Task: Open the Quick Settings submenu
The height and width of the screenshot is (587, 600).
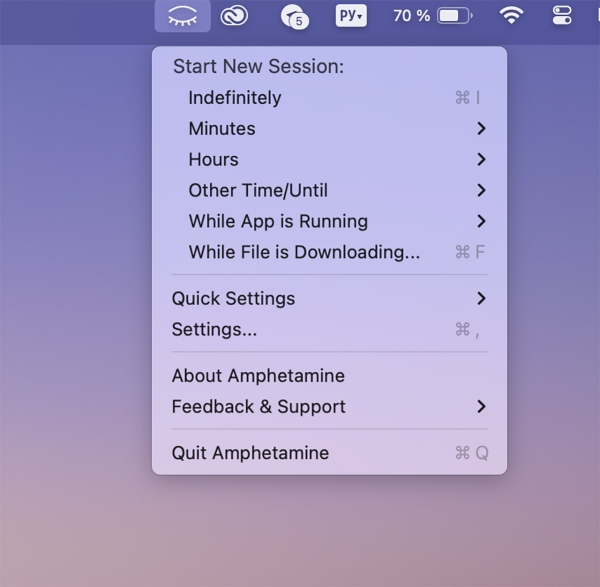Action: pos(329,298)
